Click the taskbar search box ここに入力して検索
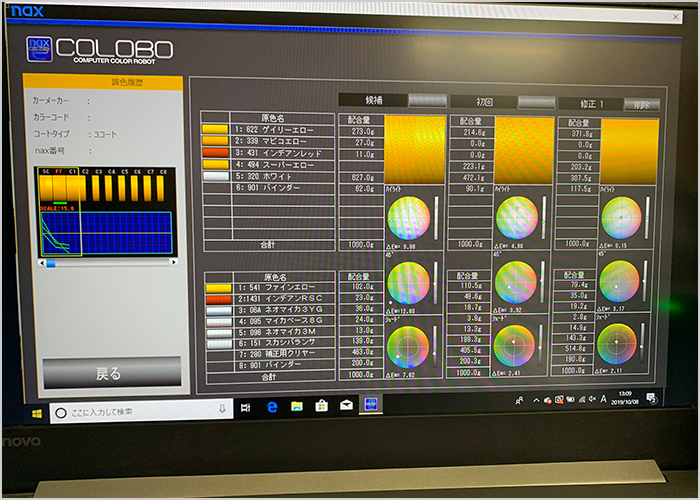700x500 pixels. pos(141,410)
